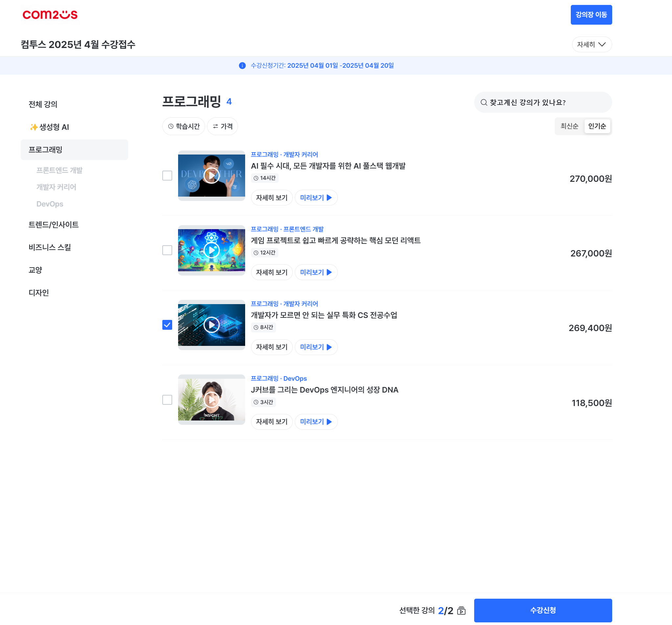Uncheck the 실무 특화 CS 전공수업 checkbox
Viewport: 672px width, 625px height.
[x=167, y=325]
